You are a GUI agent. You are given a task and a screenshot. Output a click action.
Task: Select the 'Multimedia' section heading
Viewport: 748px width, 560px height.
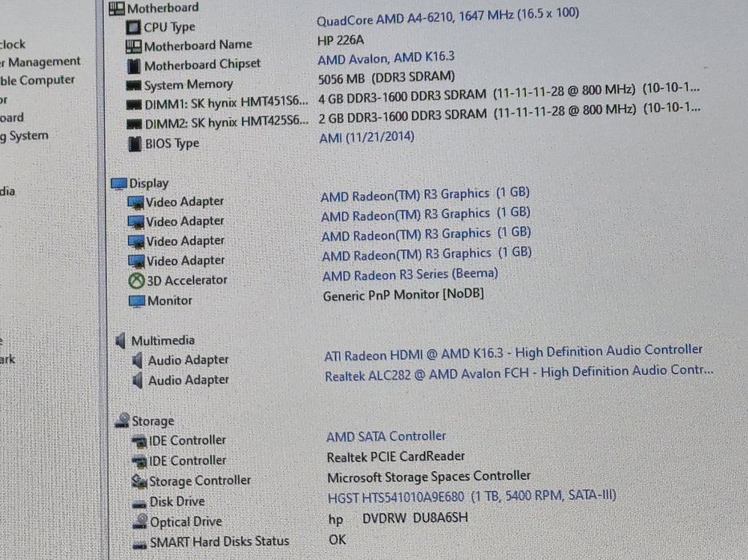pos(163,340)
